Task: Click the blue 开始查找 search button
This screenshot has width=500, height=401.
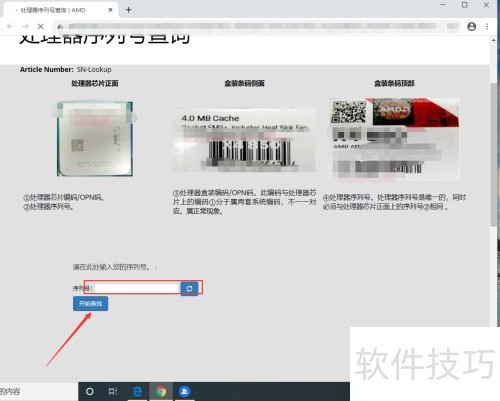Action: (x=90, y=303)
